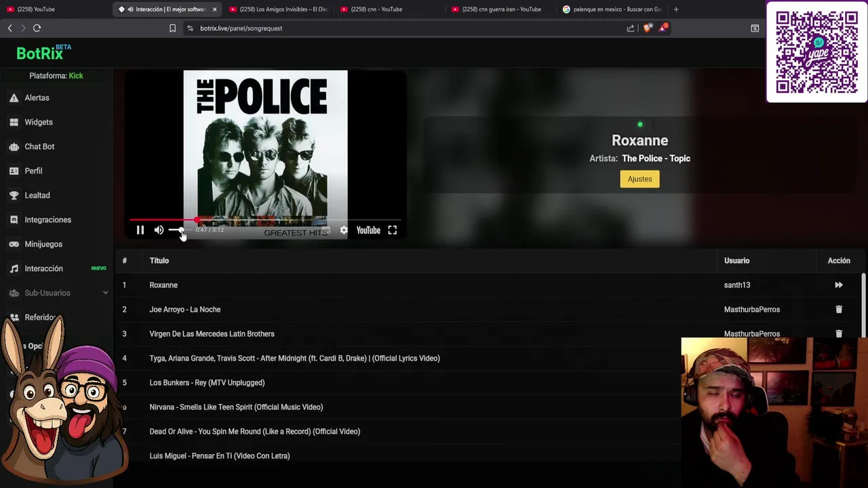Toggle subtitles in the video player
This screenshot has width=868, height=488.
point(326,230)
